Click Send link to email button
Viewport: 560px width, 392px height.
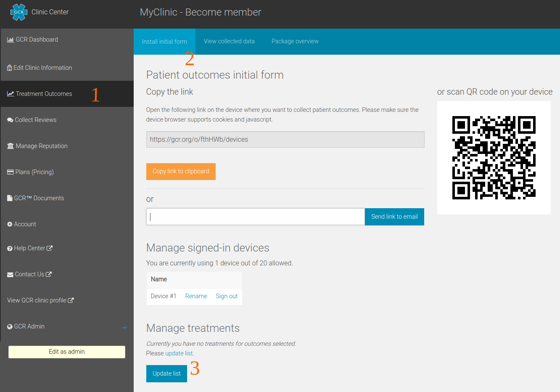point(394,217)
